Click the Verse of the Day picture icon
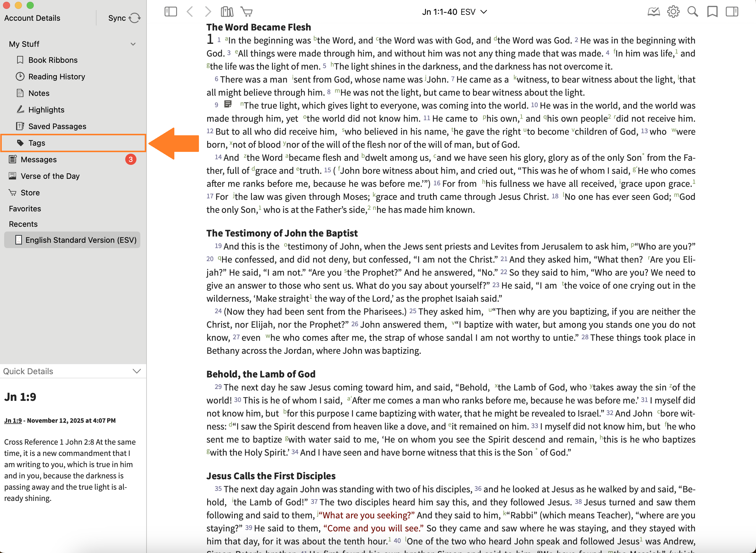The image size is (756, 553). click(x=12, y=176)
